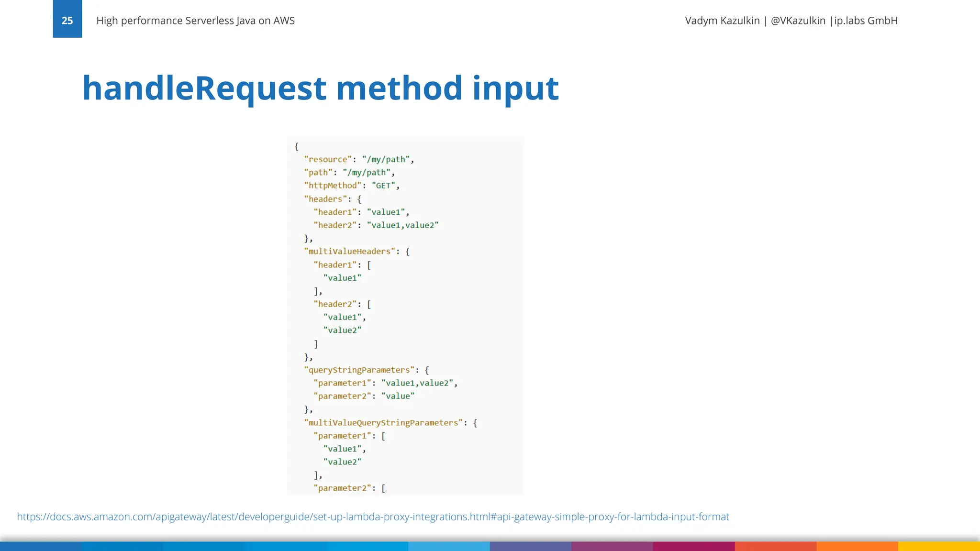980x551 pixels.
Task: Click the "multiValueHeaders" key
Action: pyautogui.click(x=349, y=252)
